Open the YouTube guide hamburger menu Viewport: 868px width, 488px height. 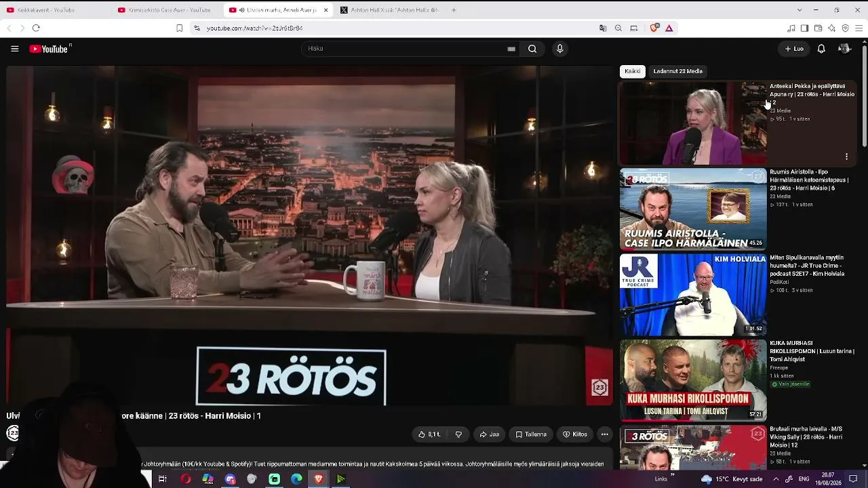click(x=14, y=49)
